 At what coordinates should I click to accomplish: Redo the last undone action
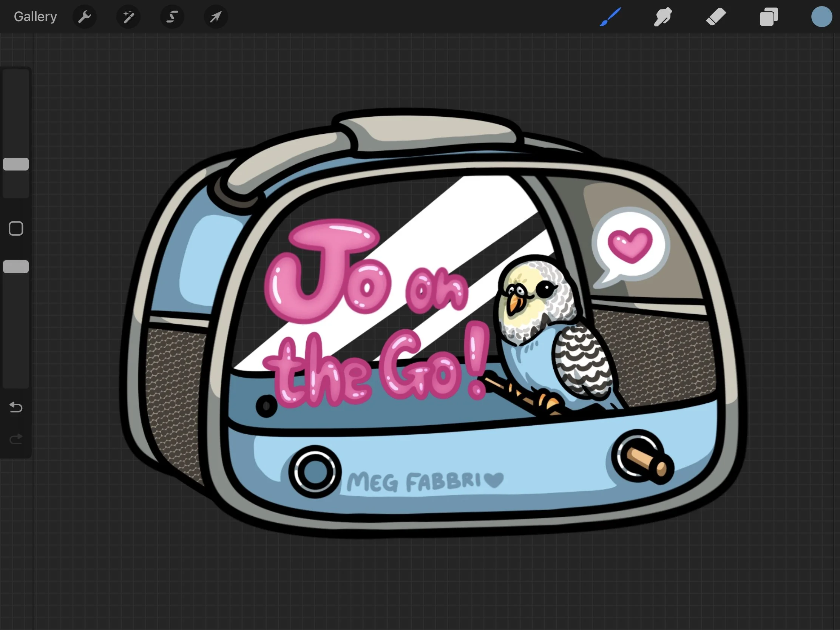coord(16,439)
